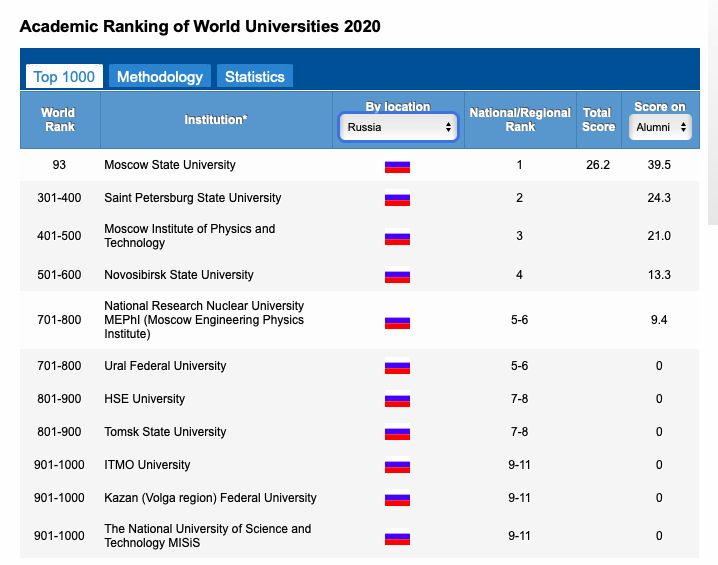Select the alumni score 13.3 cell
The height and width of the screenshot is (565, 718).
click(x=659, y=275)
